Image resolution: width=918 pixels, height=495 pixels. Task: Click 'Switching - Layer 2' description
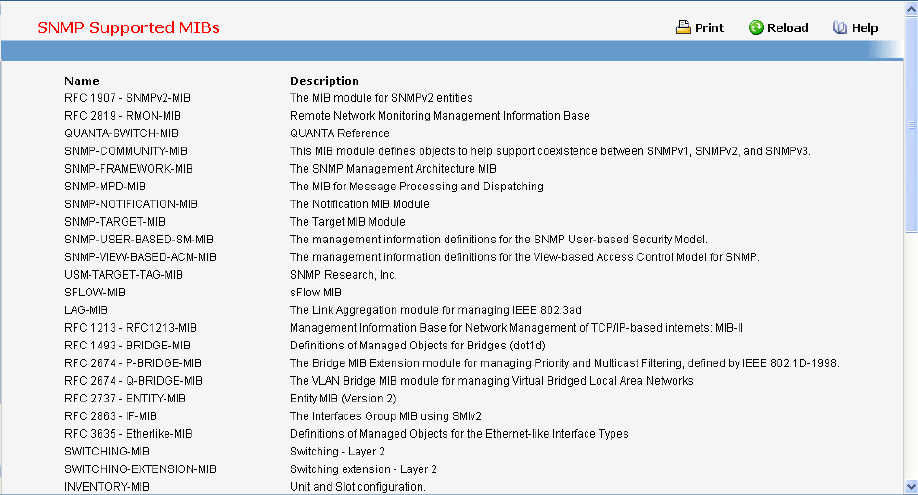[337, 451]
